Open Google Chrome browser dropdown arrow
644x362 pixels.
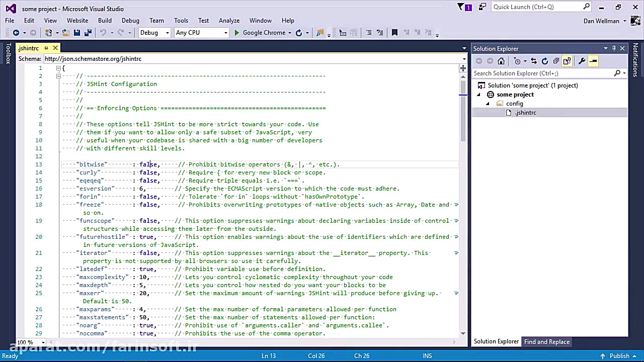coord(290,33)
